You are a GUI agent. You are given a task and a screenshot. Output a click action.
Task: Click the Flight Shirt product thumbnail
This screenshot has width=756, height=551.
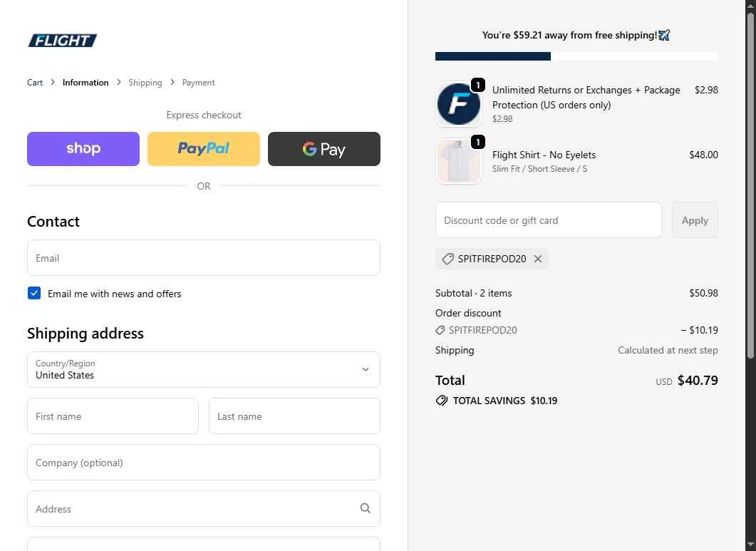pos(459,161)
